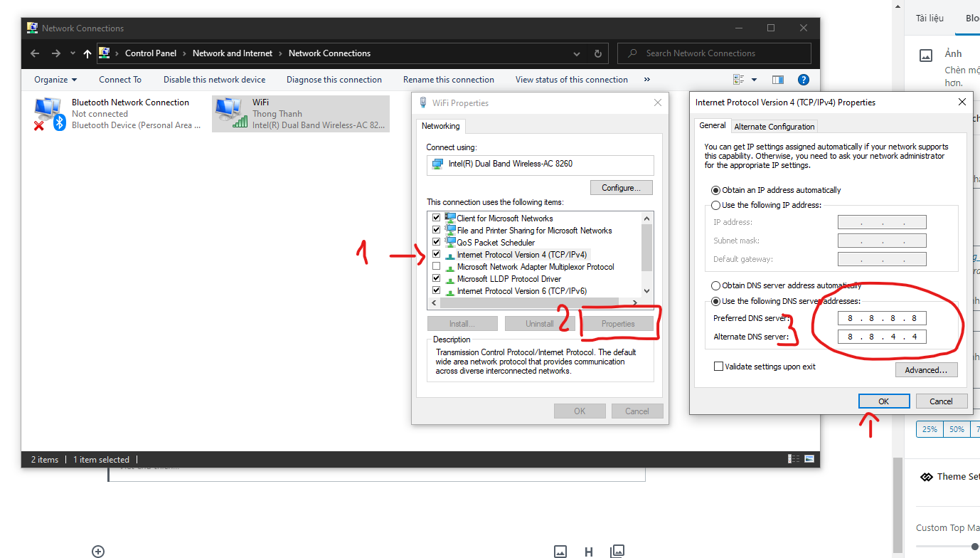Click the Network and Internet breadcrumb
This screenshot has width=980, height=558.
233,53
